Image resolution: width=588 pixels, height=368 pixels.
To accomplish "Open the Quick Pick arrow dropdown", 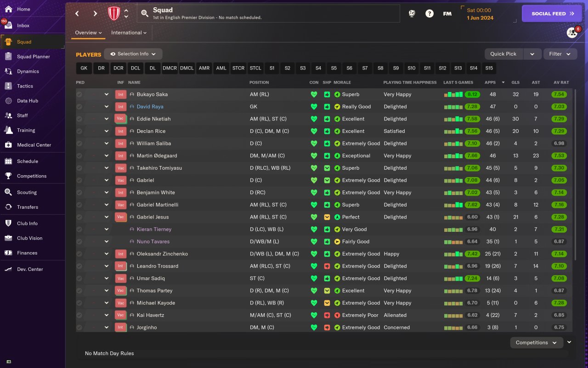I will coord(532,54).
